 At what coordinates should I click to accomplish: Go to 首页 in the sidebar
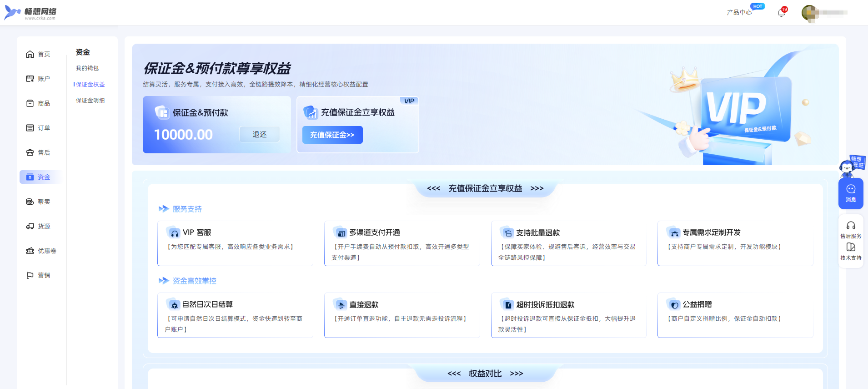pos(39,54)
